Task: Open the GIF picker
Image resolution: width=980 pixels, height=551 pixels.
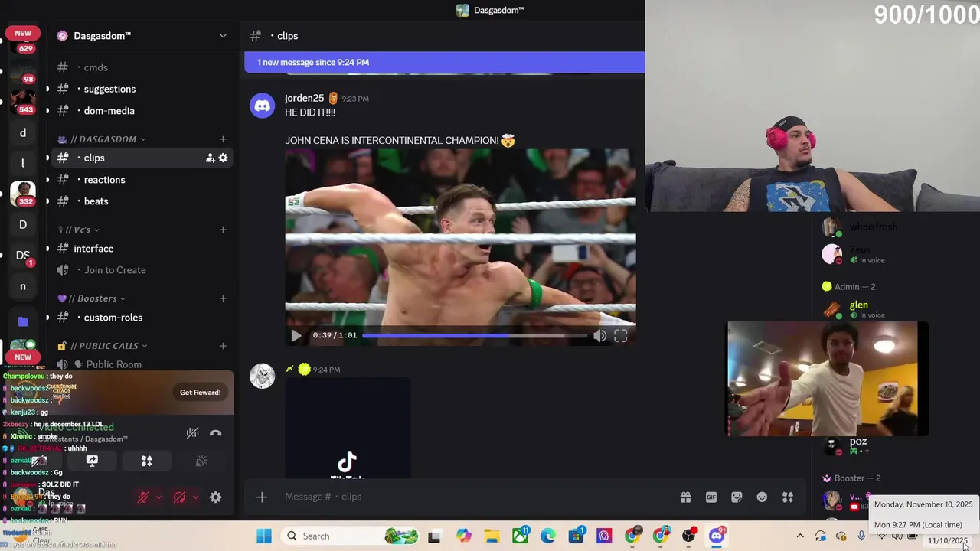Action: click(x=711, y=497)
